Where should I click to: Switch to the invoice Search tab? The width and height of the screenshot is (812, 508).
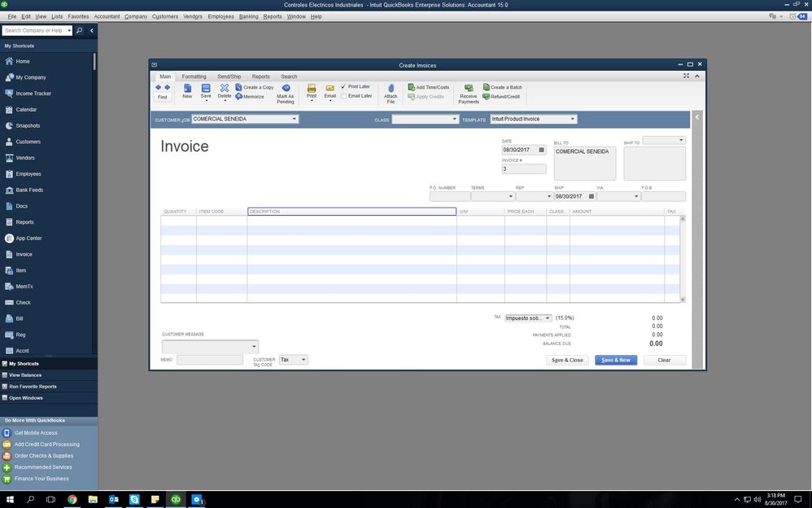pos(289,77)
